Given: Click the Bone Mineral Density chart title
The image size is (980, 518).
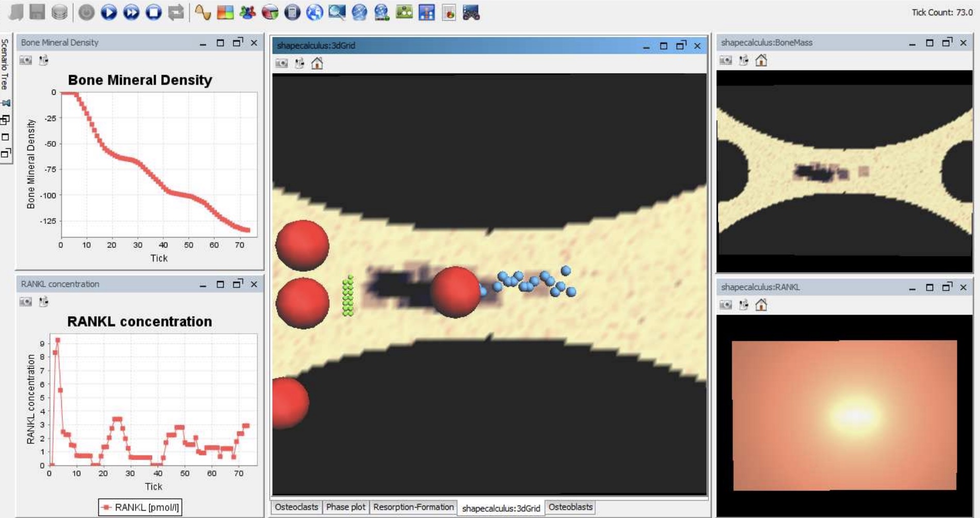Looking at the screenshot, I should pyautogui.click(x=140, y=80).
